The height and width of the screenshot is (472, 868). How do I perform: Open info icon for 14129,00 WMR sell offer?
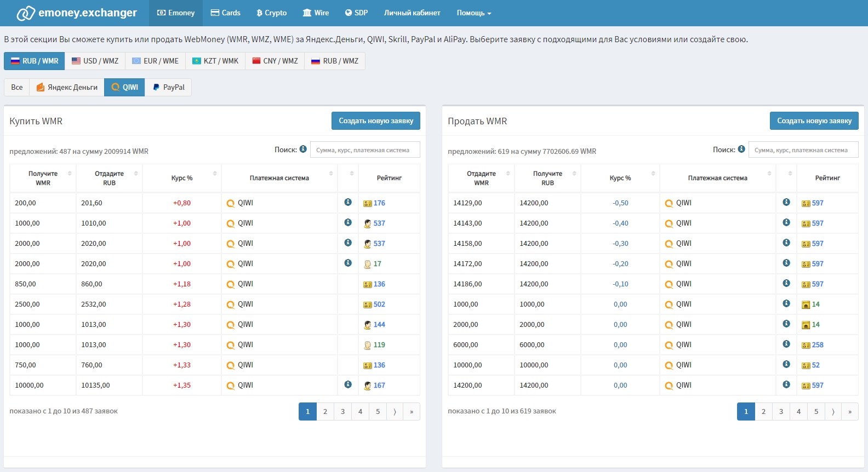coord(786,202)
